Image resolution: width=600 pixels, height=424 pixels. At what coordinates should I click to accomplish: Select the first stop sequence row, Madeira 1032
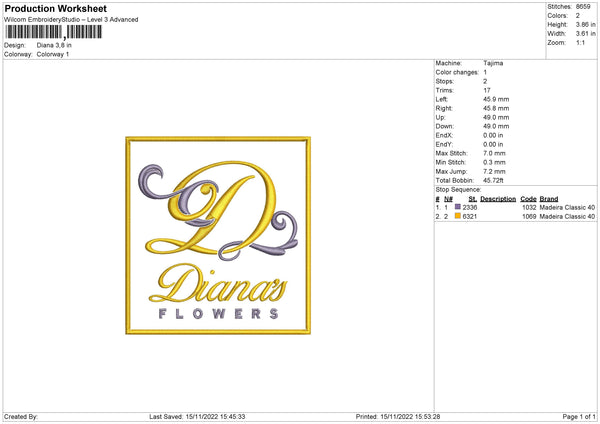(x=515, y=207)
